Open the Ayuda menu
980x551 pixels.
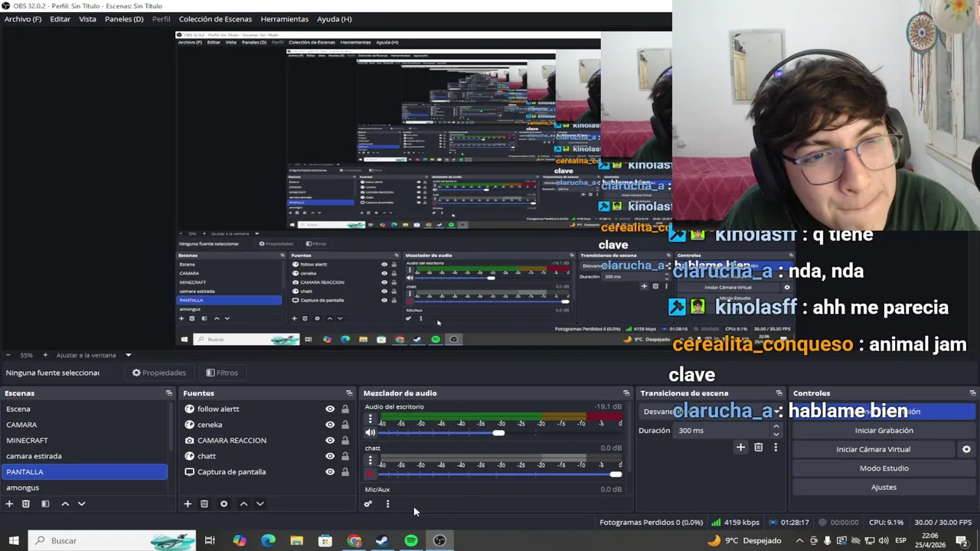coord(334,18)
